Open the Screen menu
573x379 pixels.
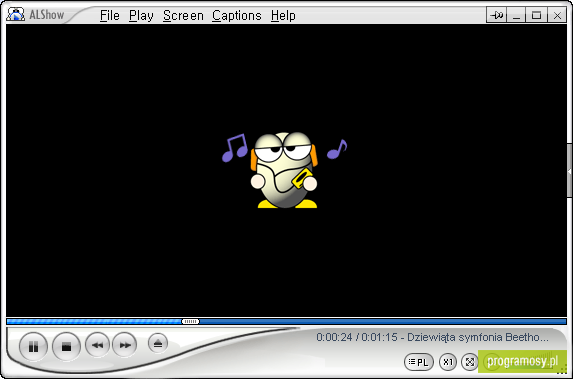pyautogui.click(x=183, y=16)
